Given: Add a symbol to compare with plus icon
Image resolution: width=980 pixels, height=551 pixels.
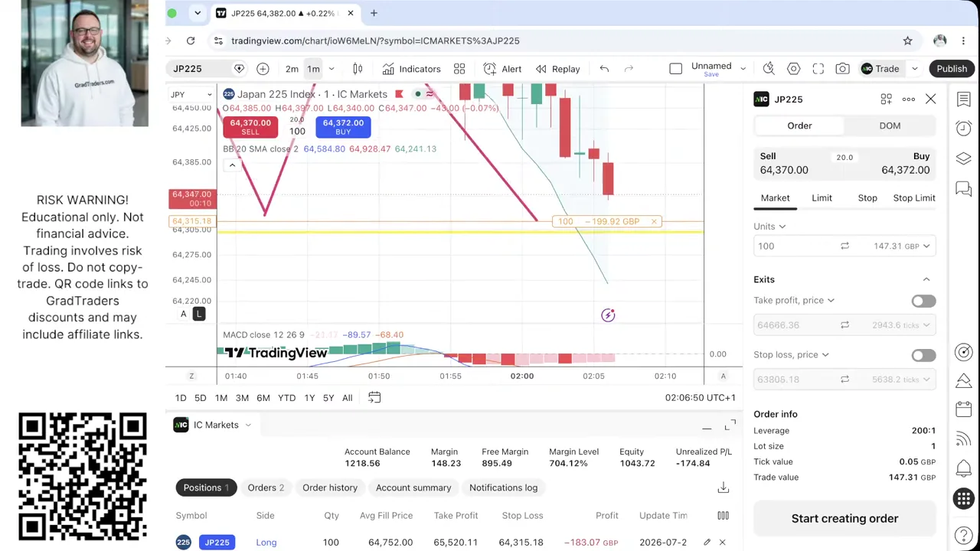Looking at the screenshot, I should (x=263, y=69).
